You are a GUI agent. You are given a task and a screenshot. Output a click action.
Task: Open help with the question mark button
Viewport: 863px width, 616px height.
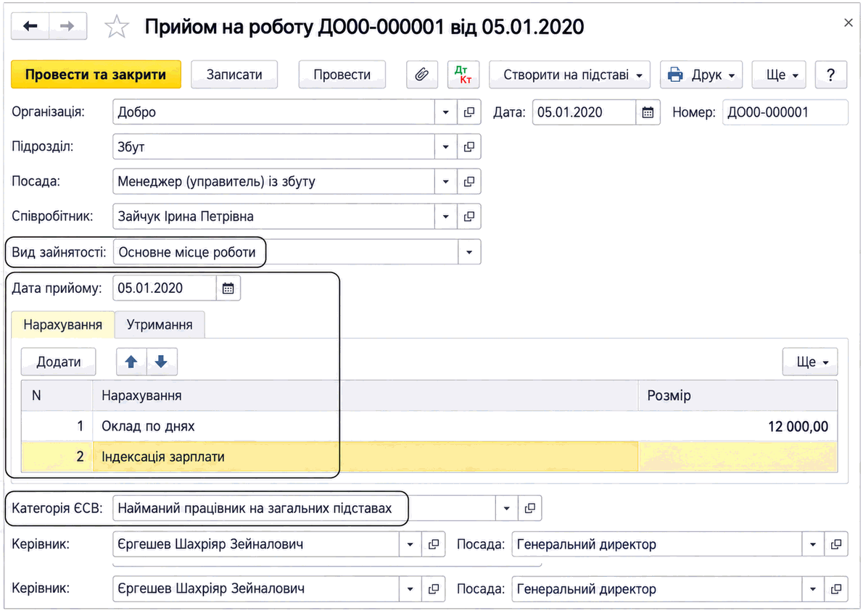(830, 74)
